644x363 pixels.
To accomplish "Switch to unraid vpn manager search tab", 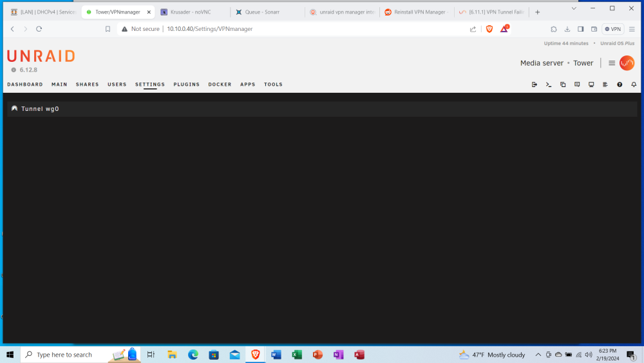I will point(342,12).
